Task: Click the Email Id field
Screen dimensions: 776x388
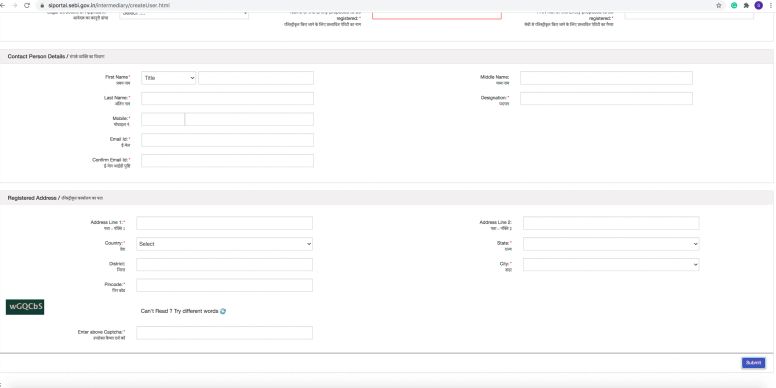Action: click(227, 140)
